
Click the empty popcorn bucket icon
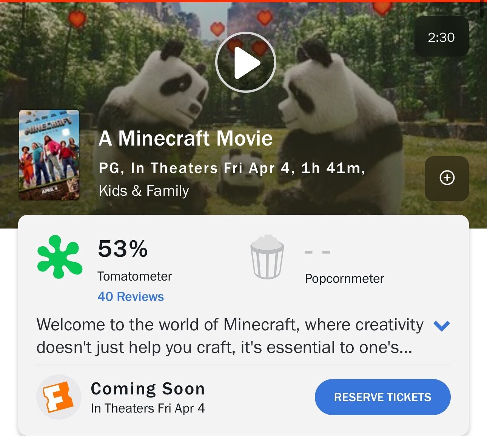tap(267, 256)
